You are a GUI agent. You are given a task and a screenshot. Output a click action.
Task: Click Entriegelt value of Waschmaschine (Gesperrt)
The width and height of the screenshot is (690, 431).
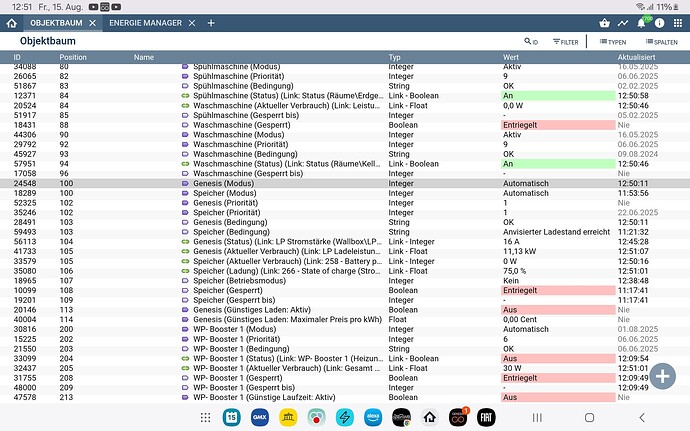558,125
